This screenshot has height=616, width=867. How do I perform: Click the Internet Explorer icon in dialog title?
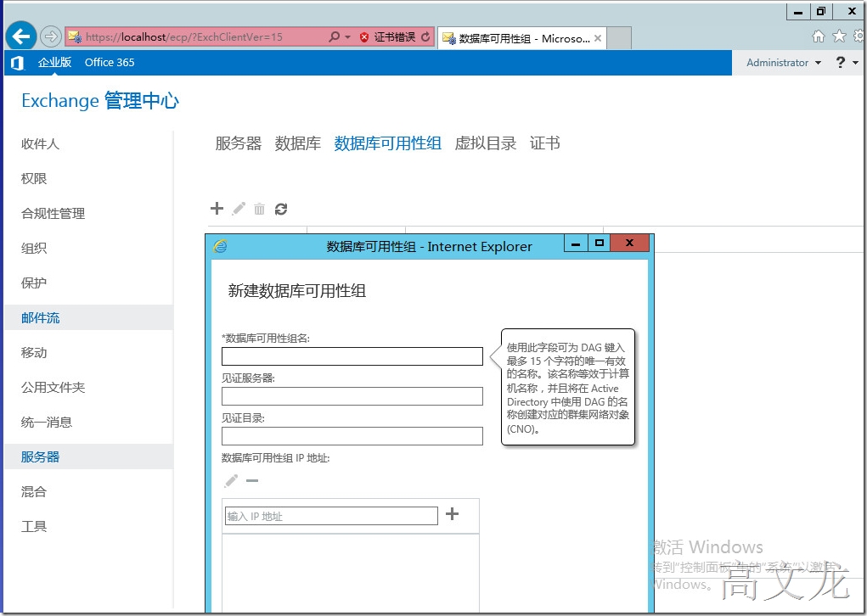click(x=220, y=246)
